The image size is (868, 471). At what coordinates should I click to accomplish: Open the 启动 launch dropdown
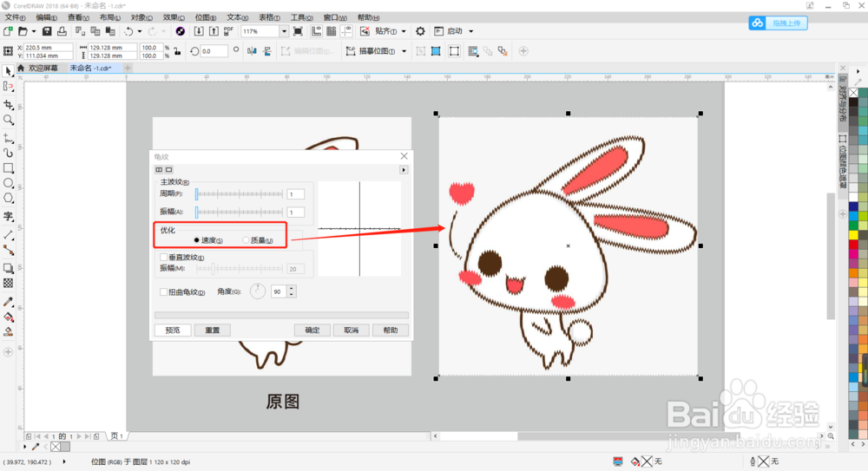click(471, 31)
